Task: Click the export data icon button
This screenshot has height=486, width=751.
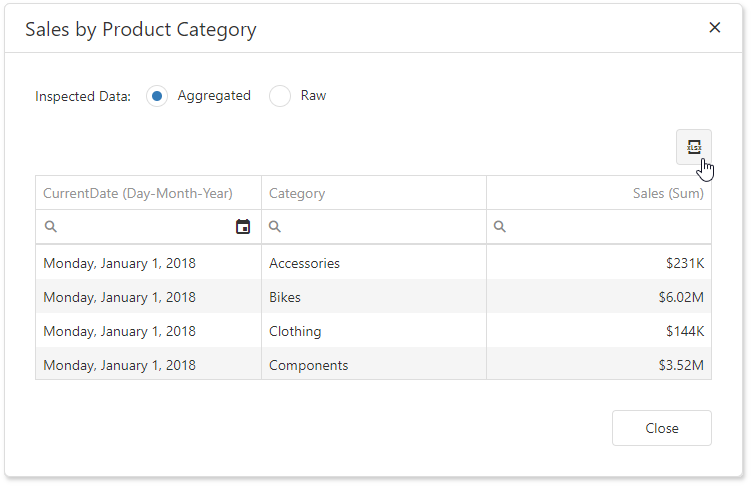Action: click(x=693, y=147)
